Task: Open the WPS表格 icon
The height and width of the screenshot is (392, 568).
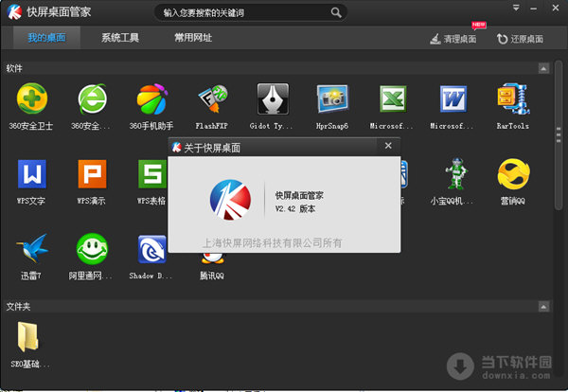Action: pos(152,174)
